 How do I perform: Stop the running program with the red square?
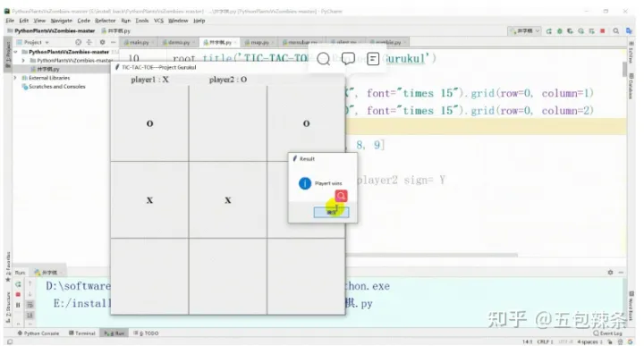pyautogui.click(x=603, y=30)
